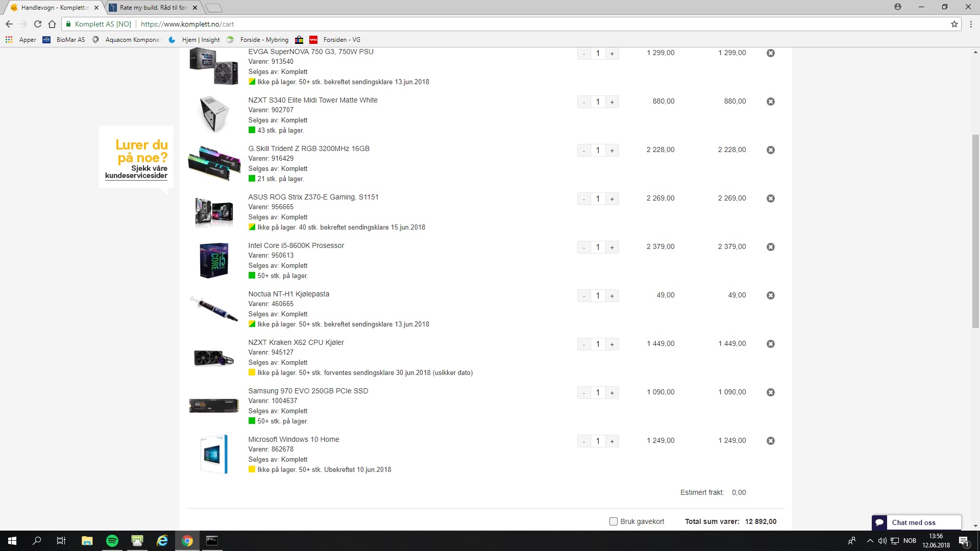Click Samsung 970 EVO SSD thumbnail
This screenshot has width=980, height=551.
click(x=214, y=406)
